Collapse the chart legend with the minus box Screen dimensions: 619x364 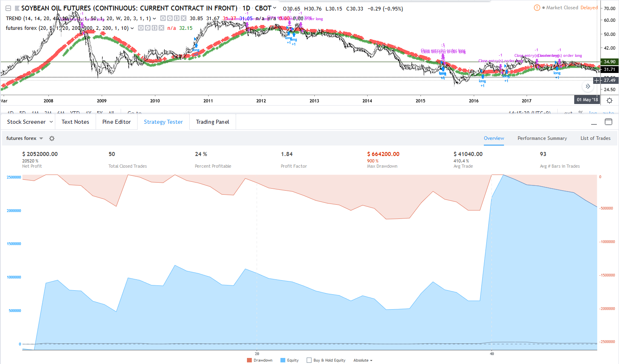point(8,8)
